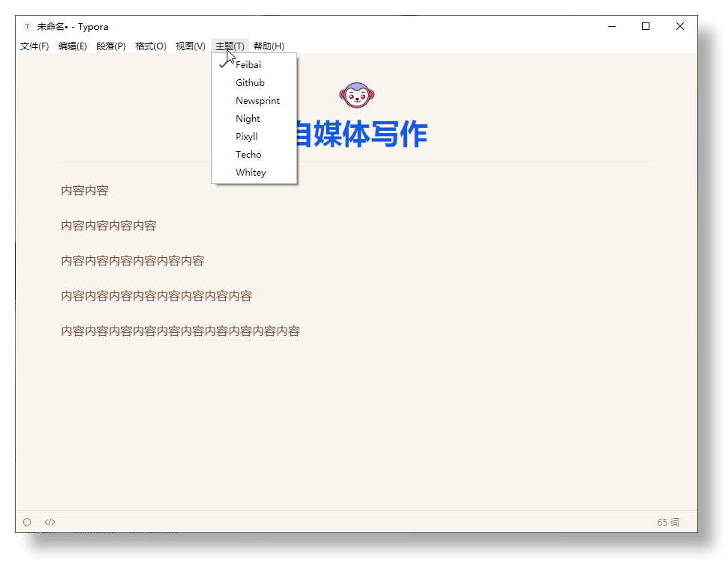Apply the Newsprint theme
The image size is (728, 563).
(x=257, y=101)
